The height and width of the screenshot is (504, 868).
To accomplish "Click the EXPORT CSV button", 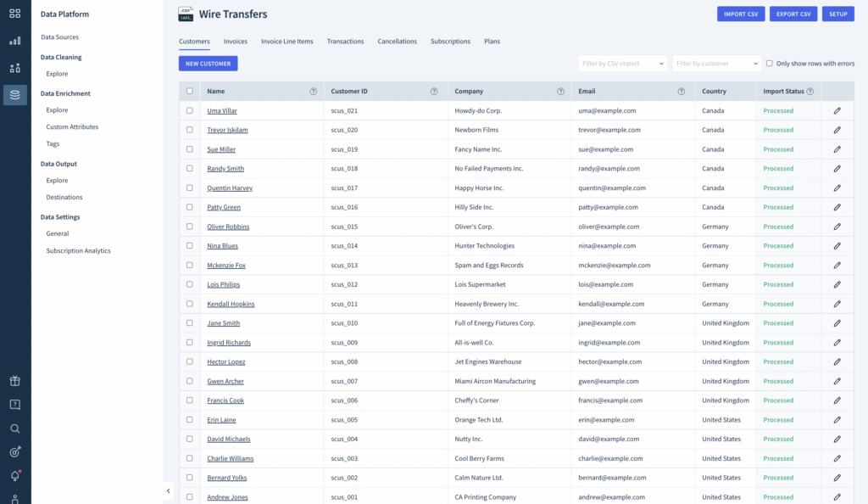I will click(793, 14).
